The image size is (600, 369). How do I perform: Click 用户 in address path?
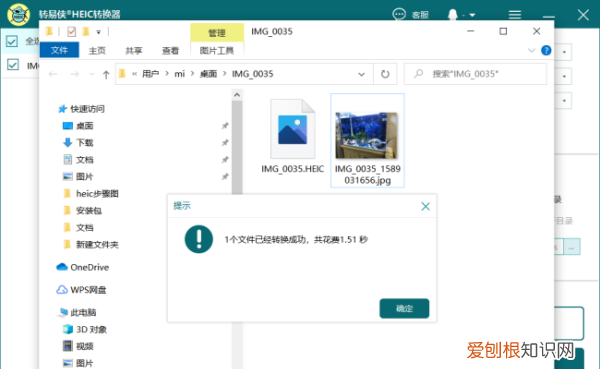click(150, 74)
